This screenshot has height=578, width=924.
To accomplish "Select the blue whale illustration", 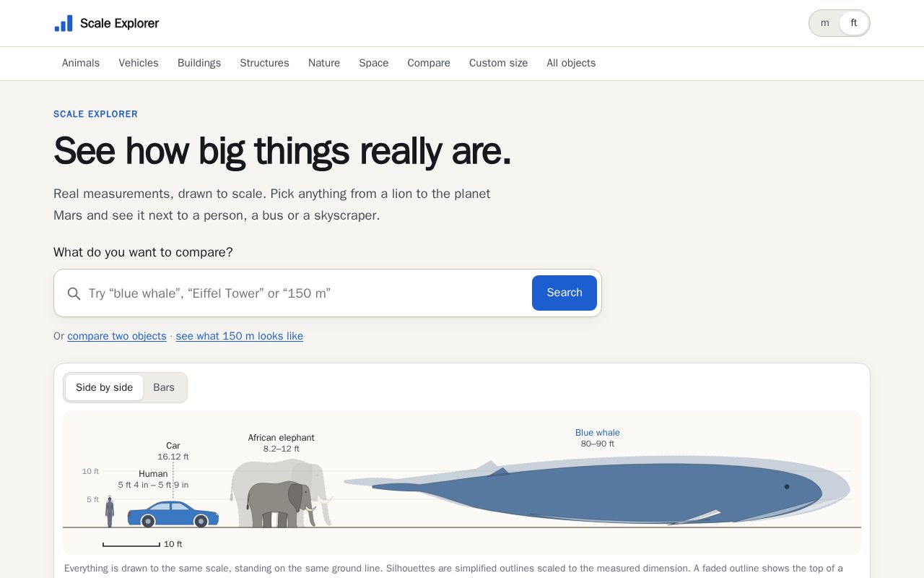I will (597, 492).
